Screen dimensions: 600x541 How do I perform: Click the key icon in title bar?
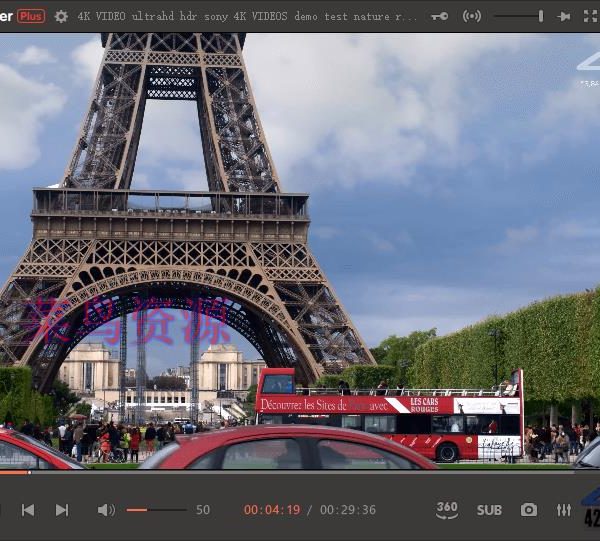(439, 16)
